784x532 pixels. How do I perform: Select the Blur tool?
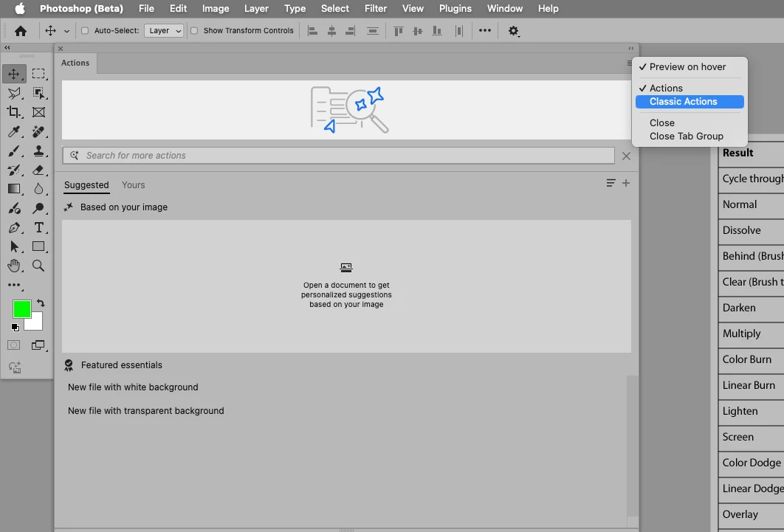(38, 189)
